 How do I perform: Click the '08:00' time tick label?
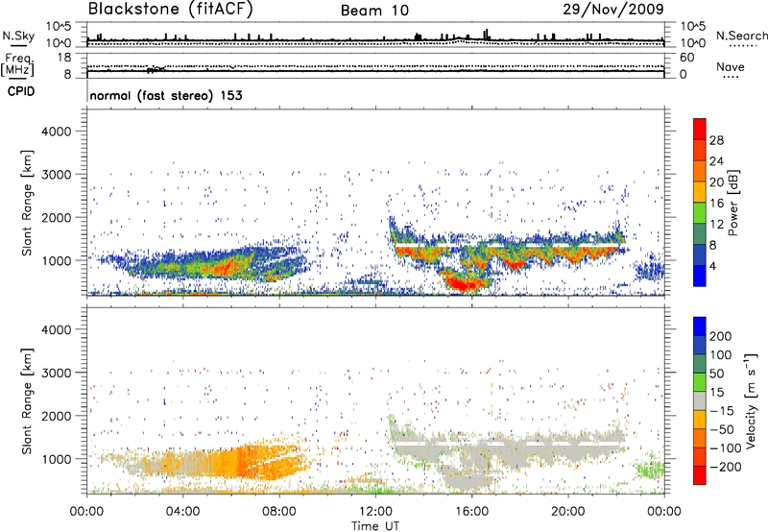click(x=279, y=512)
